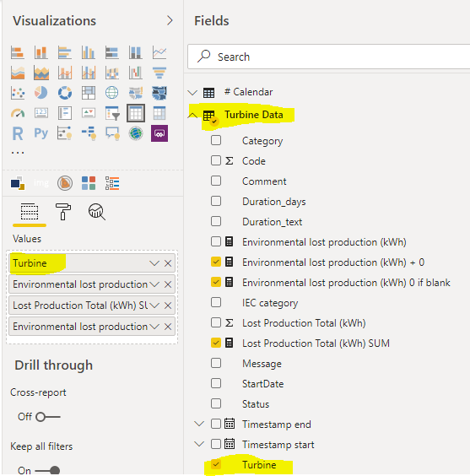Choose the slicer visual

(112, 113)
